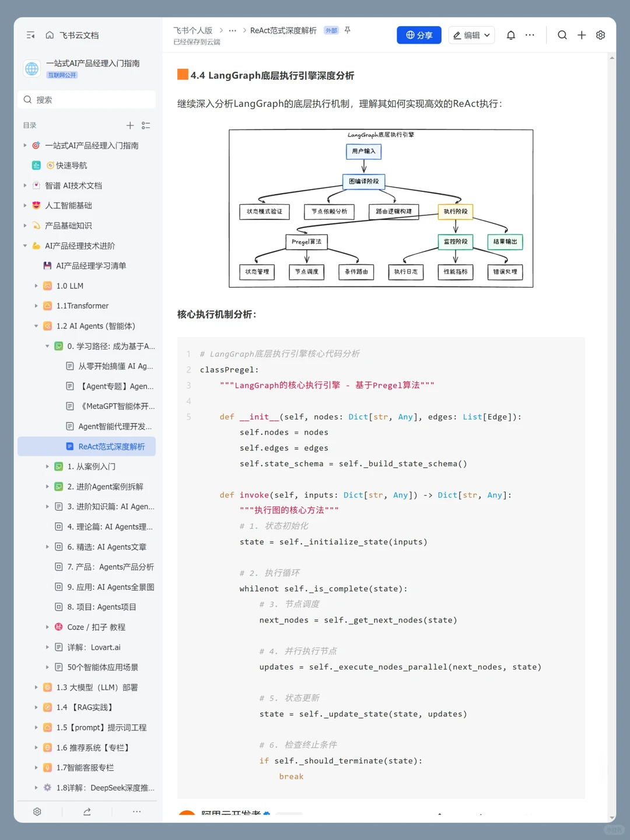Open 8. 项目: Agents项目 page
Viewport: 630px width, 840px height.
(86, 607)
